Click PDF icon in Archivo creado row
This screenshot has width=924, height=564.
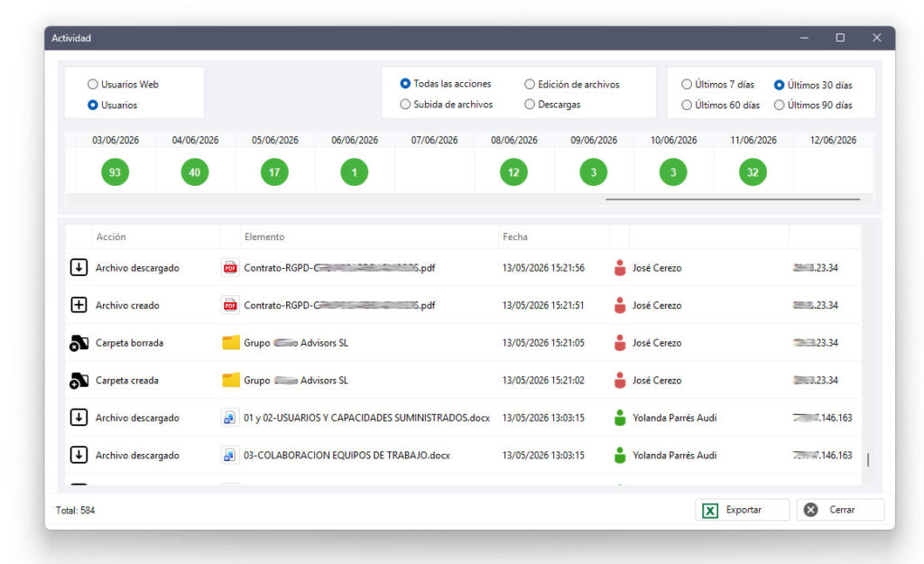tap(230, 305)
